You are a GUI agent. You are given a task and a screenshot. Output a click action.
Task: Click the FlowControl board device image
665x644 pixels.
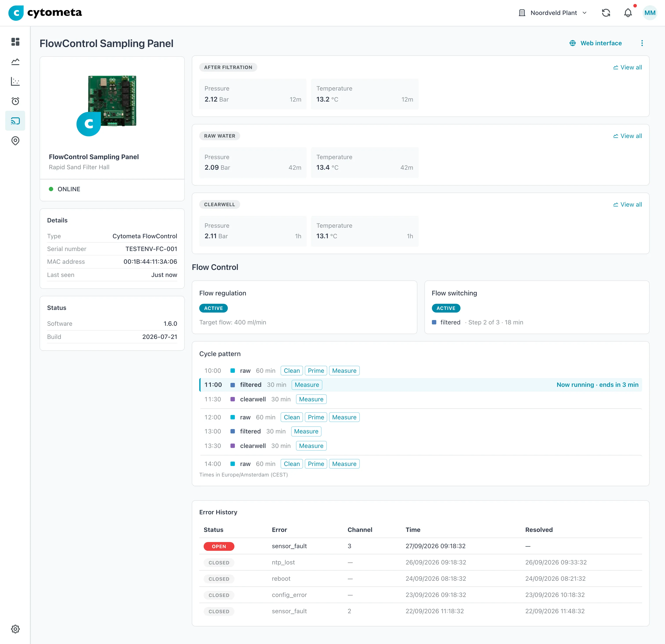click(x=112, y=101)
